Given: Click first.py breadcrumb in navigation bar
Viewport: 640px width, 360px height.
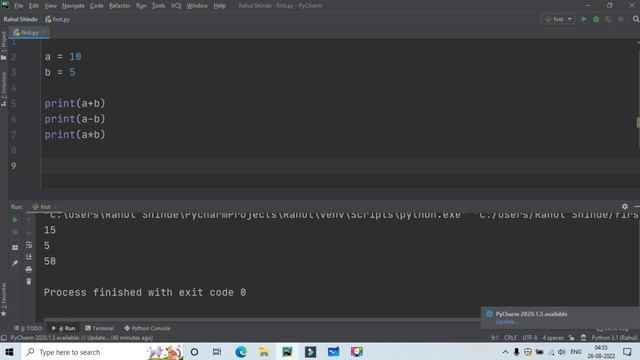Looking at the screenshot, I should coord(58,19).
